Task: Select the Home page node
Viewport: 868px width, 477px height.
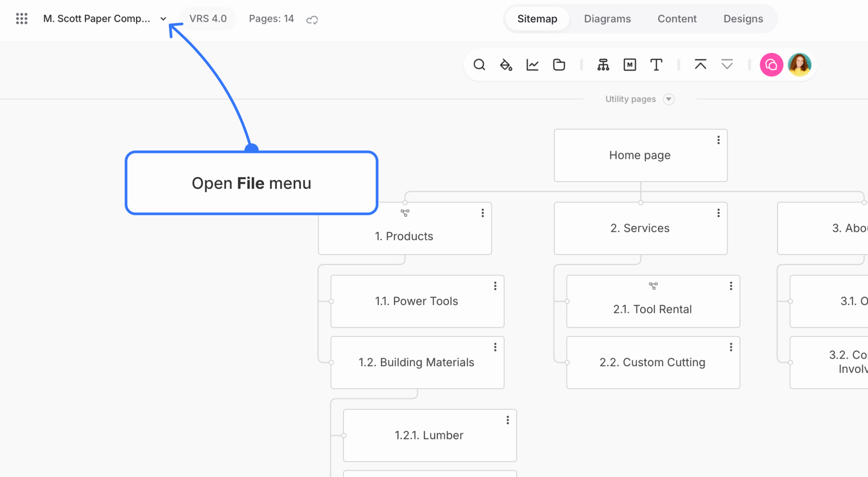Action: pyautogui.click(x=640, y=155)
